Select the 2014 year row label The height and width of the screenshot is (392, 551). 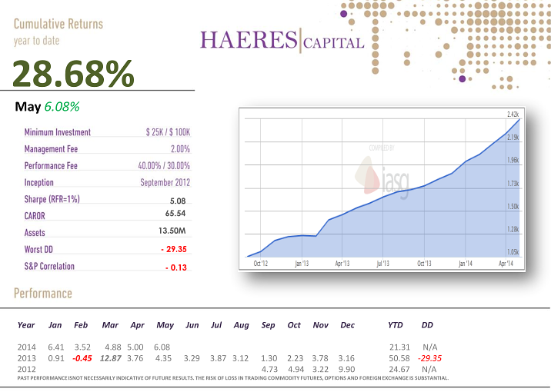(27, 347)
